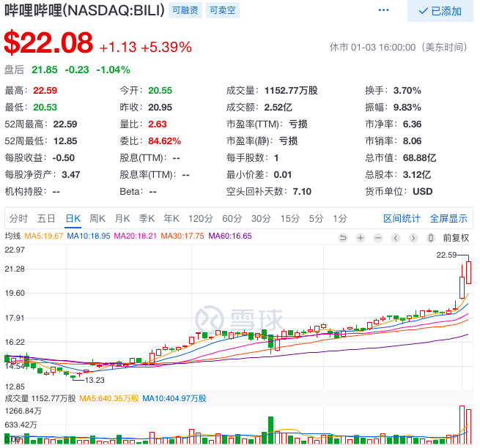Open the 前复权 adjustment dropdown
480x448 pixels.
pos(456,238)
